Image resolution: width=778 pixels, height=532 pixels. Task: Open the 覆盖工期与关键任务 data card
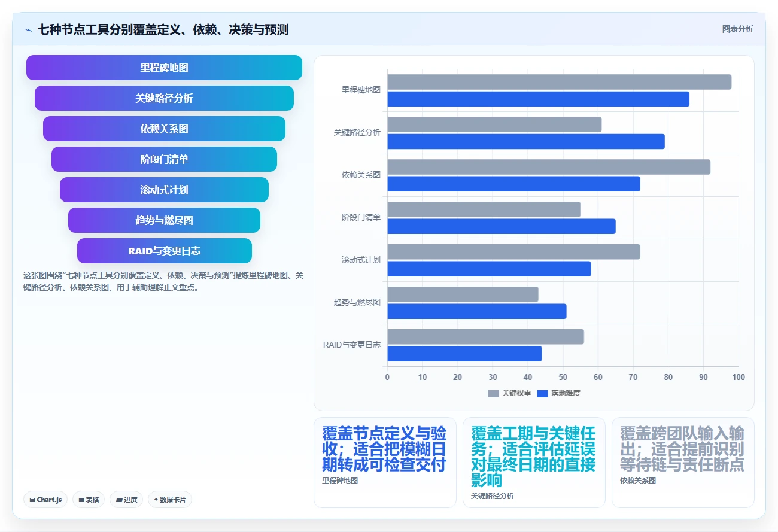click(x=534, y=463)
